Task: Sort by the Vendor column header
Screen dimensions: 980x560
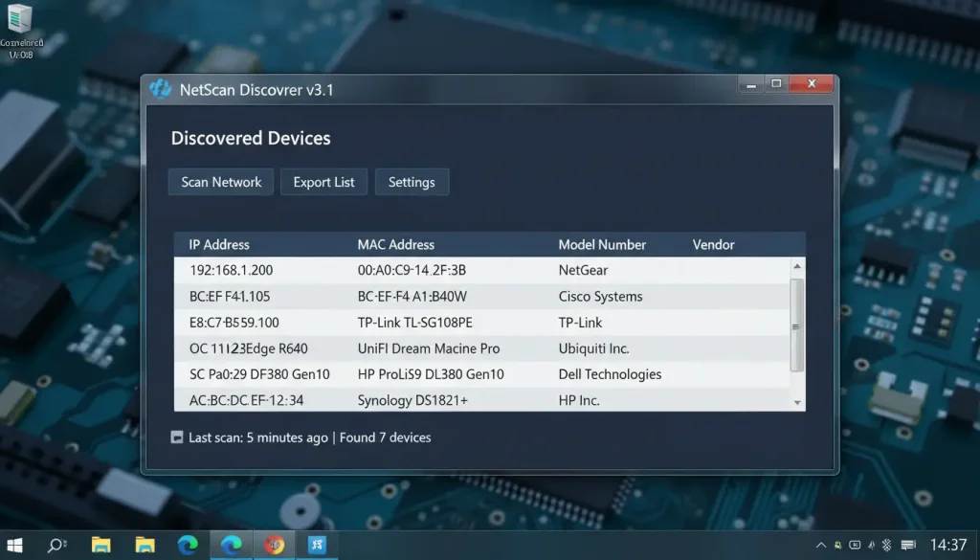Action: [713, 244]
